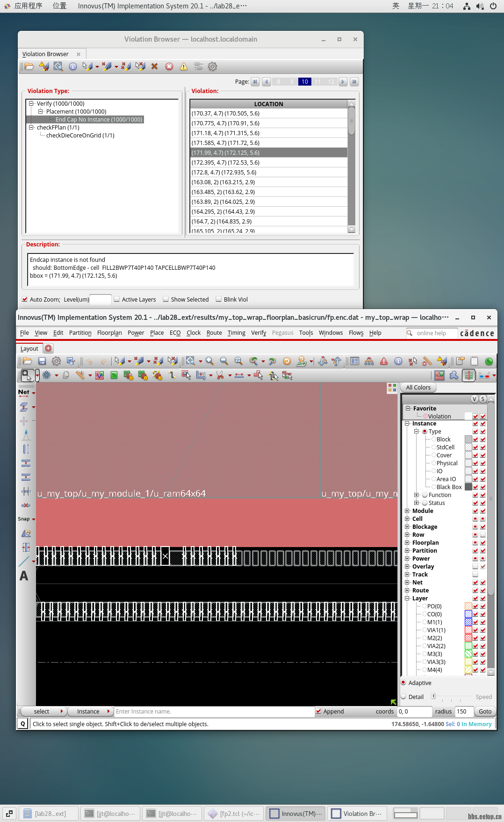Image resolution: width=504 pixels, height=822 pixels.
Task: Click the green globe icon in Innovus toolbar
Action: pyautogui.click(x=489, y=361)
